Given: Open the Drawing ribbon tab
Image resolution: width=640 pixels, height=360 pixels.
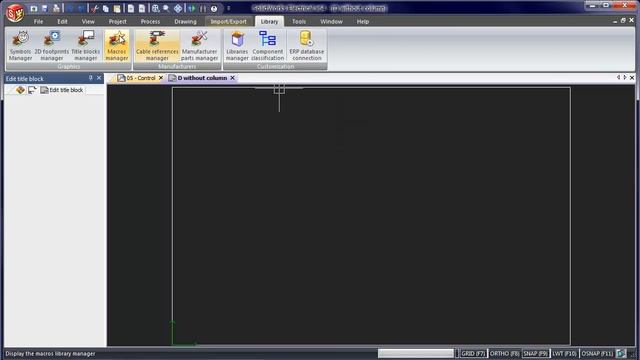Looking at the screenshot, I should [185, 21].
